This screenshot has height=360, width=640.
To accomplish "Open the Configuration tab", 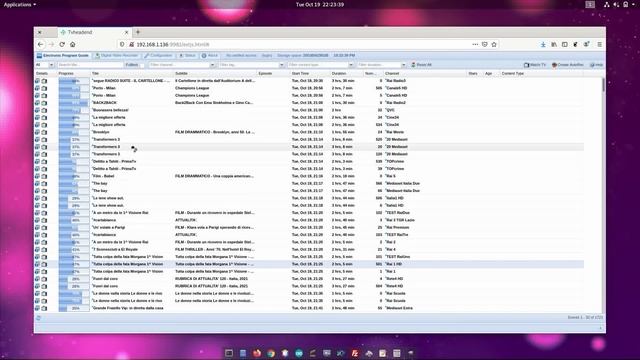I will tap(158, 56).
